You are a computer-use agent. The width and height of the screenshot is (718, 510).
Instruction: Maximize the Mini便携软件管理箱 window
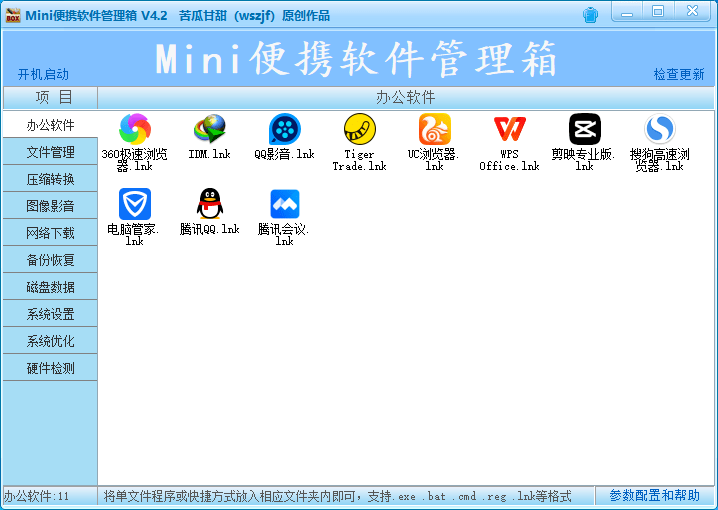[x=658, y=12]
